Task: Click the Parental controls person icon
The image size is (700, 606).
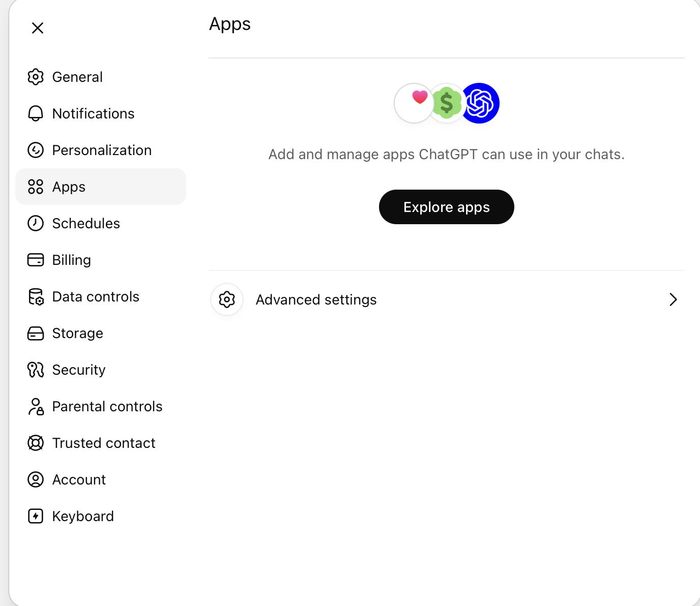Action: 36,406
